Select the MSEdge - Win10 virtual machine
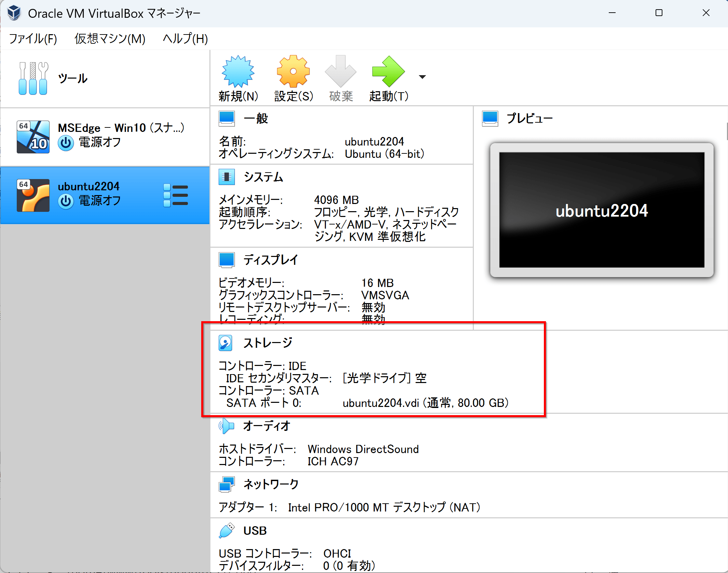 (x=102, y=135)
